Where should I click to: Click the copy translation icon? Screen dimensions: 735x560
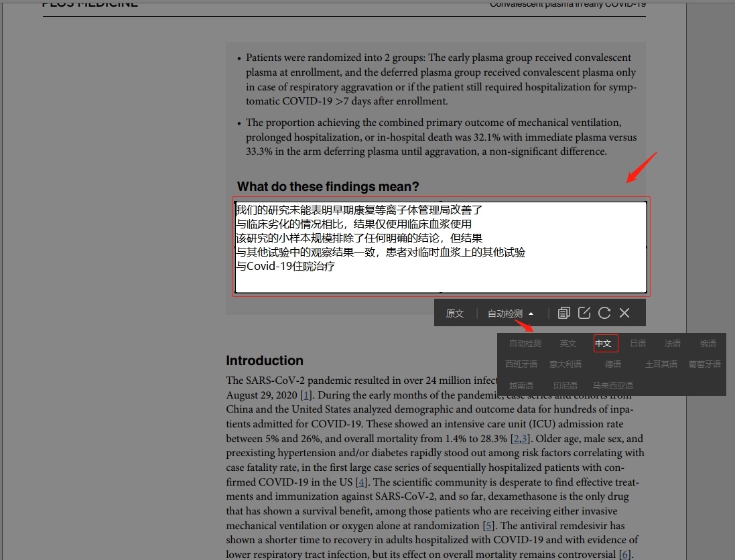[563, 313]
